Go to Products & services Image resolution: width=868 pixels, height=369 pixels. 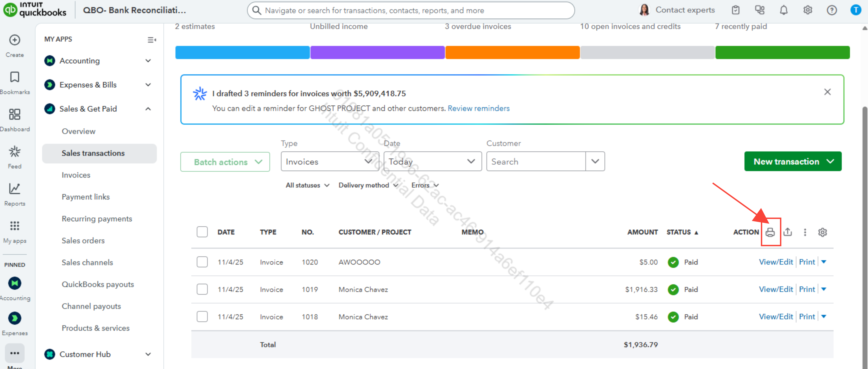95,328
